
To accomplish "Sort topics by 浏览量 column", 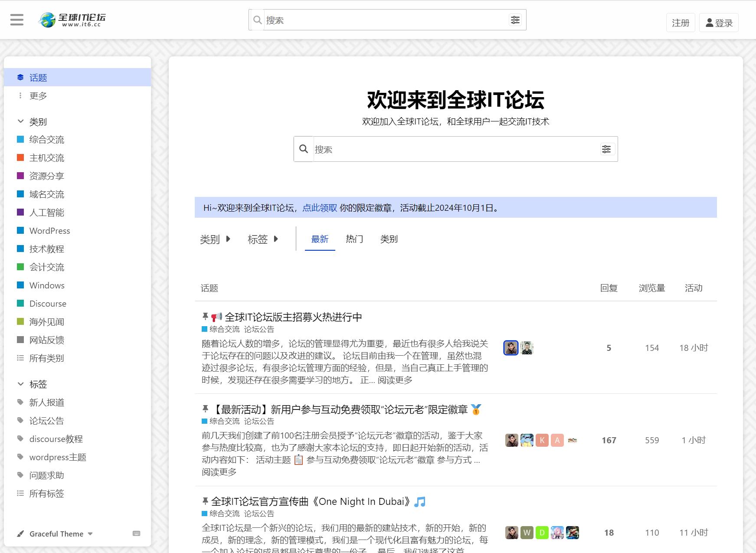I will (x=652, y=288).
